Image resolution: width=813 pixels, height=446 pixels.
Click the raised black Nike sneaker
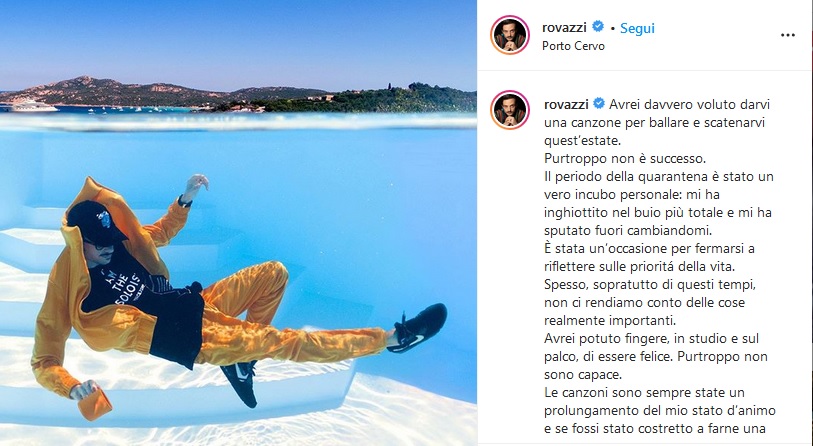click(x=418, y=328)
